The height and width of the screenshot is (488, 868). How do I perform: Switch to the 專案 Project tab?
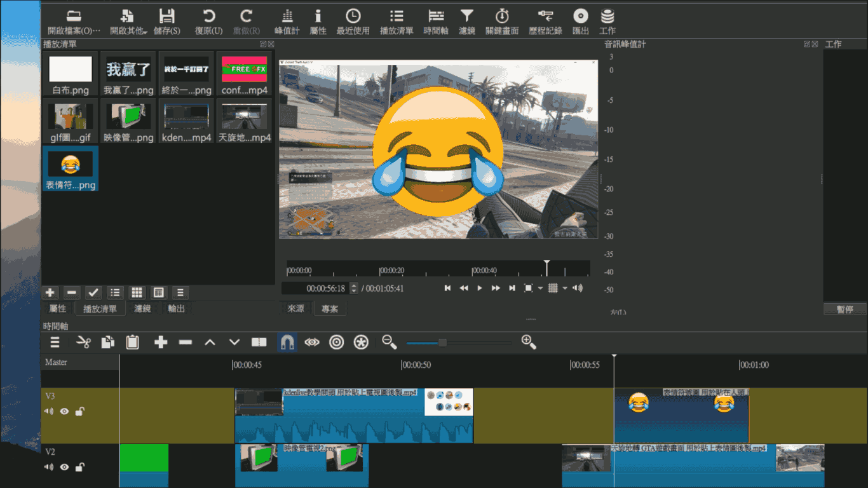(x=330, y=309)
